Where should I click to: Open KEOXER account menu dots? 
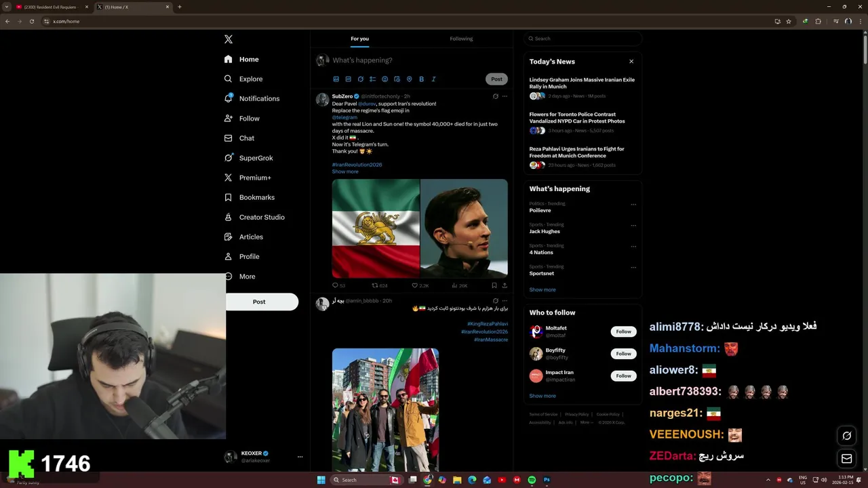pos(300,457)
